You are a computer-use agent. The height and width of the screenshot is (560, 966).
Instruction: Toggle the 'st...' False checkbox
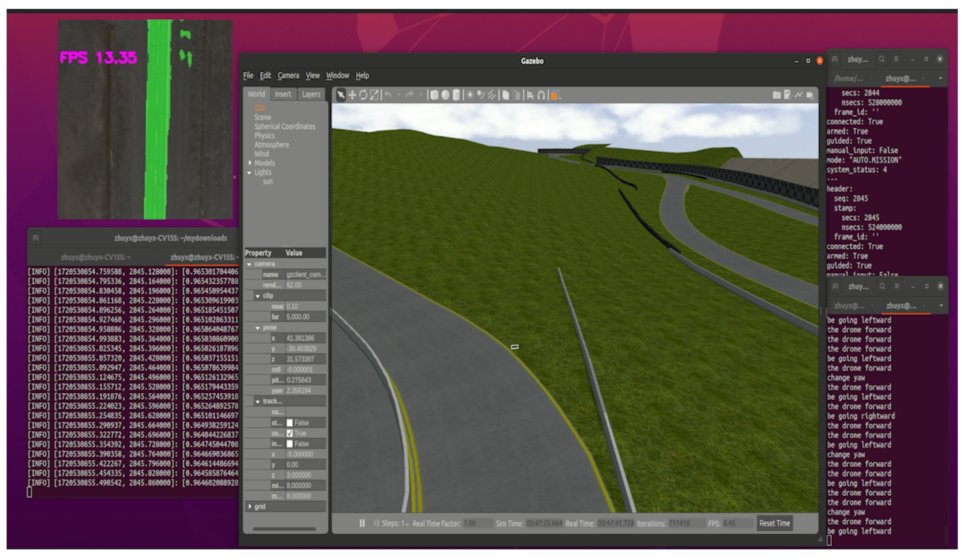tap(290, 423)
